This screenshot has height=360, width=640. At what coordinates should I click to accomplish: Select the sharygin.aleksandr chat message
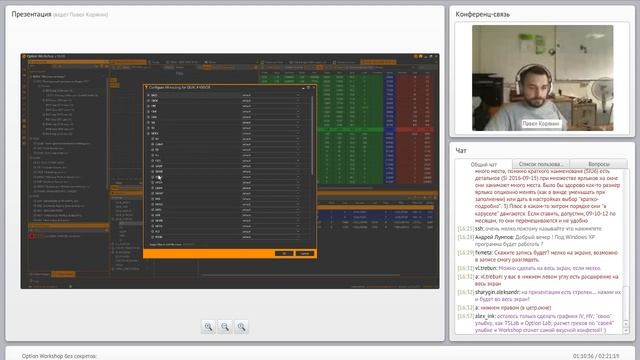click(540, 296)
